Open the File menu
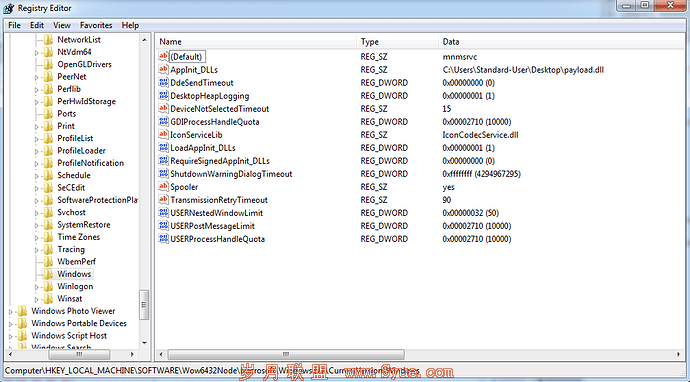This screenshot has height=382, width=690. coord(15,25)
